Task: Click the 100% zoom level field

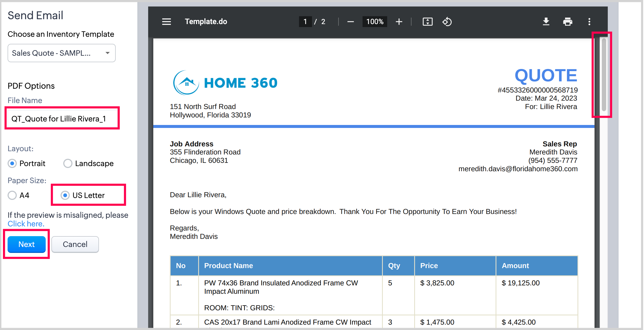Action: (374, 22)
